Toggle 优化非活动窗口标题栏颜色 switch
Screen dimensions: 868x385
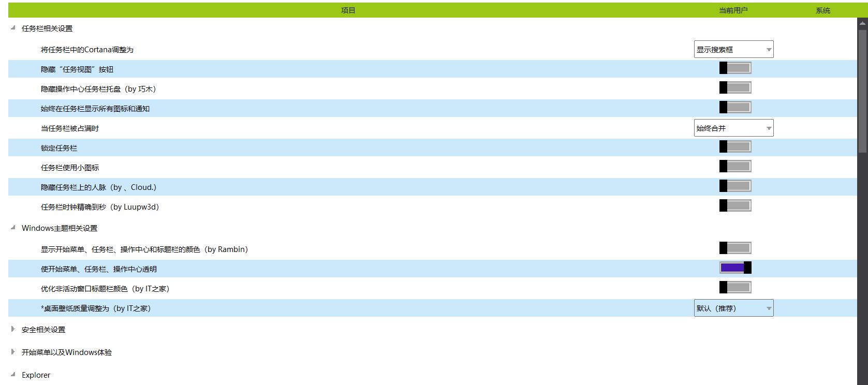click(x=735, y=288)
